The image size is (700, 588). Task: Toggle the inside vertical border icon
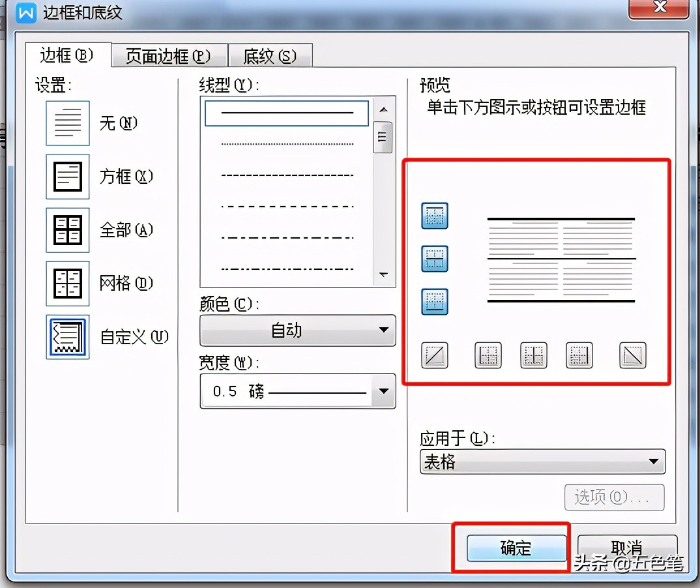533,355
